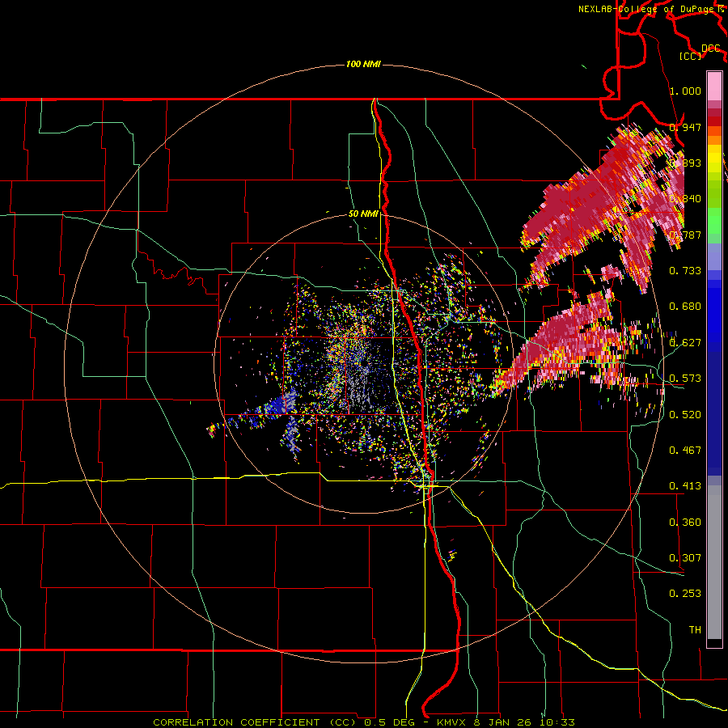
Task: Click the [CC] unit label
Action: click(x=691, y=56)
